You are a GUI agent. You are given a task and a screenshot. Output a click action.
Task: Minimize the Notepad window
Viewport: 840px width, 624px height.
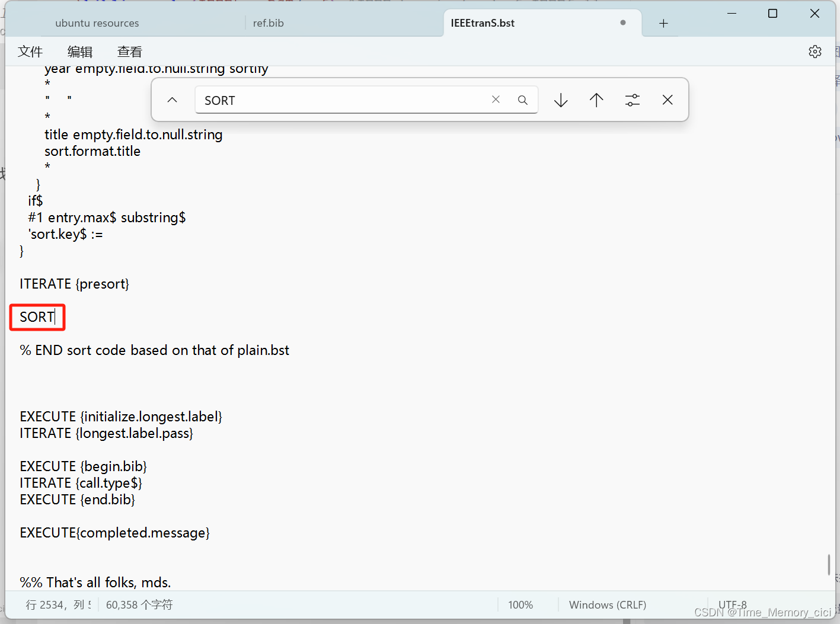point(732,13)
